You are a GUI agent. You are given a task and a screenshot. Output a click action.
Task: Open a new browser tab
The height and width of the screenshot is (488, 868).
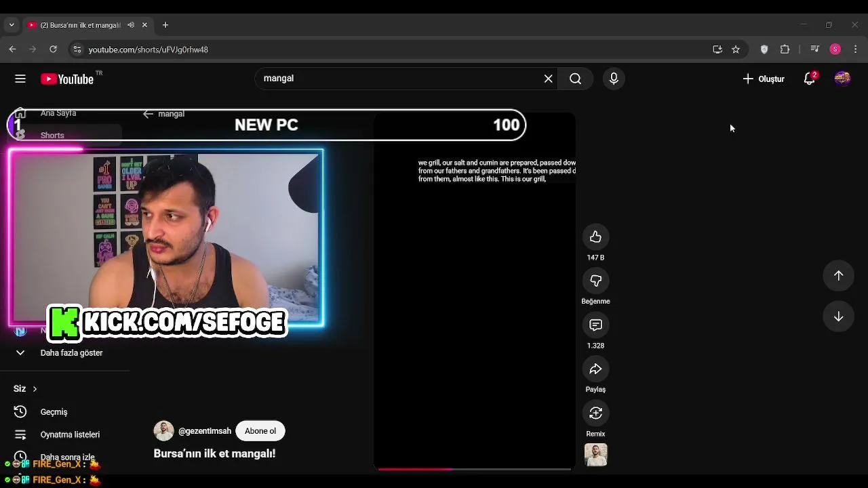[165, 25]
